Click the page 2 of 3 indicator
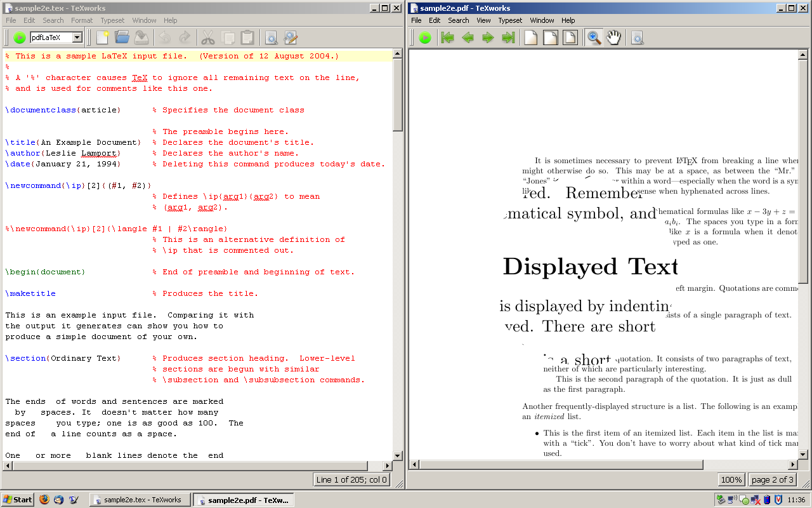 tap(772, 479)
